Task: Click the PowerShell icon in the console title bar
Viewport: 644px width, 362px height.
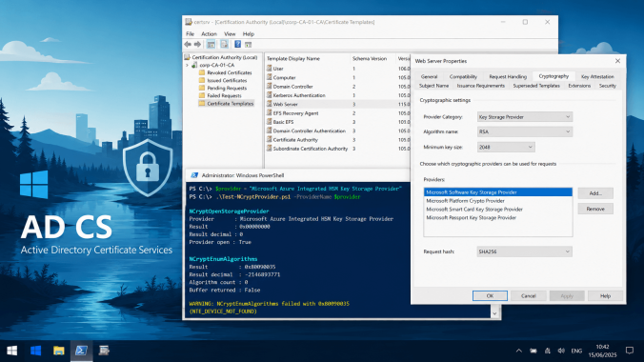Action: click(194, 175)
